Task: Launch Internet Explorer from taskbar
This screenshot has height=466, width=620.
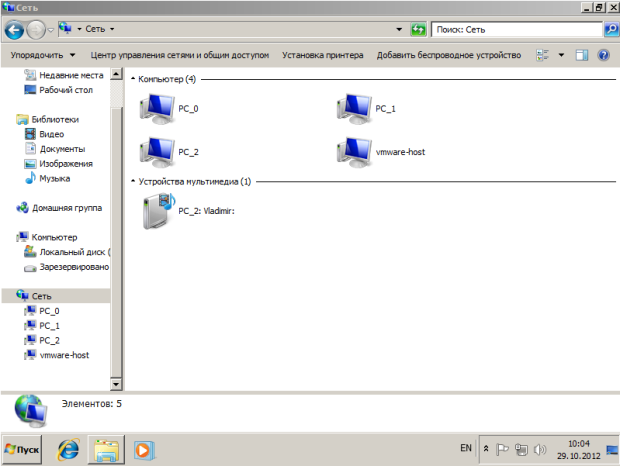Action: click(x=68, y=449)
